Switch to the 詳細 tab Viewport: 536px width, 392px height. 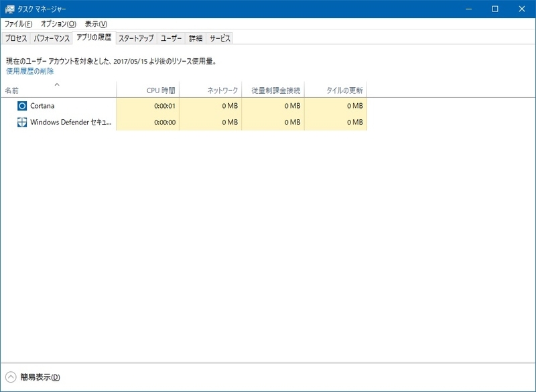196,38
